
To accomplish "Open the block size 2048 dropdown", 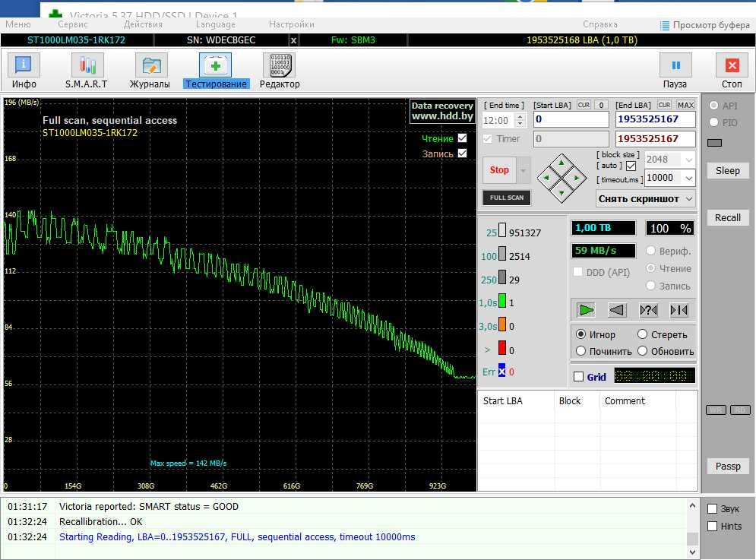I will [x=689, y=160].
